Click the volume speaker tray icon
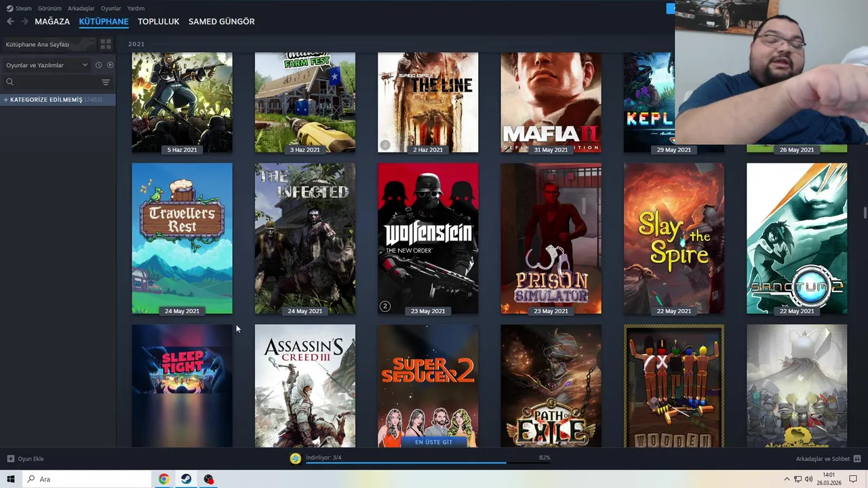The width and height of the screenshot is (868, 488). [x=808, y=479]
